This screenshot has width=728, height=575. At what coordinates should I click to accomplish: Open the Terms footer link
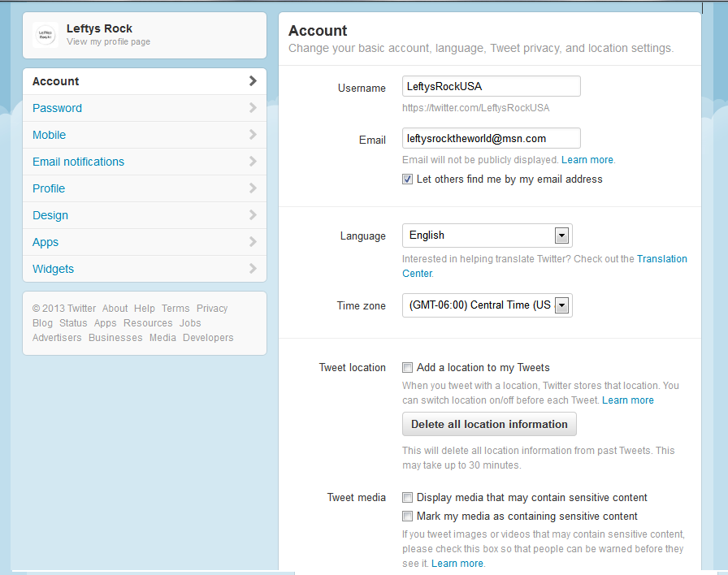(175, 309)
